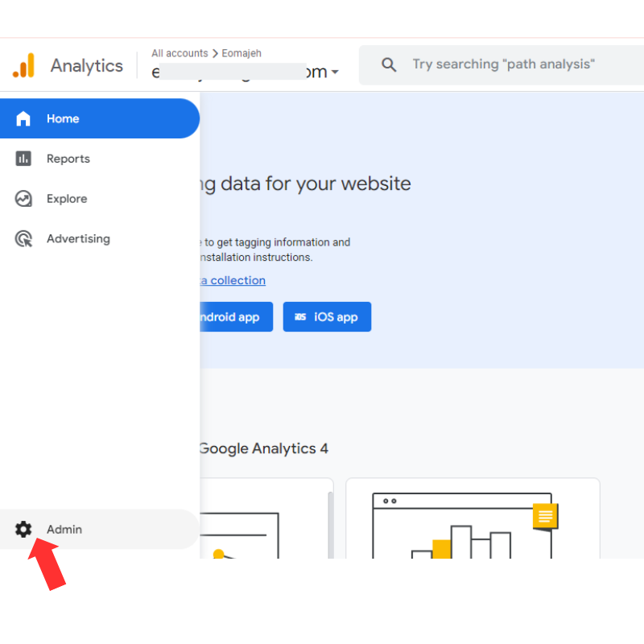Image resolution: width=644 pixels, height=644 pixels.
Task: Focus the 'Try searching' search field
Action: (503, 64)
